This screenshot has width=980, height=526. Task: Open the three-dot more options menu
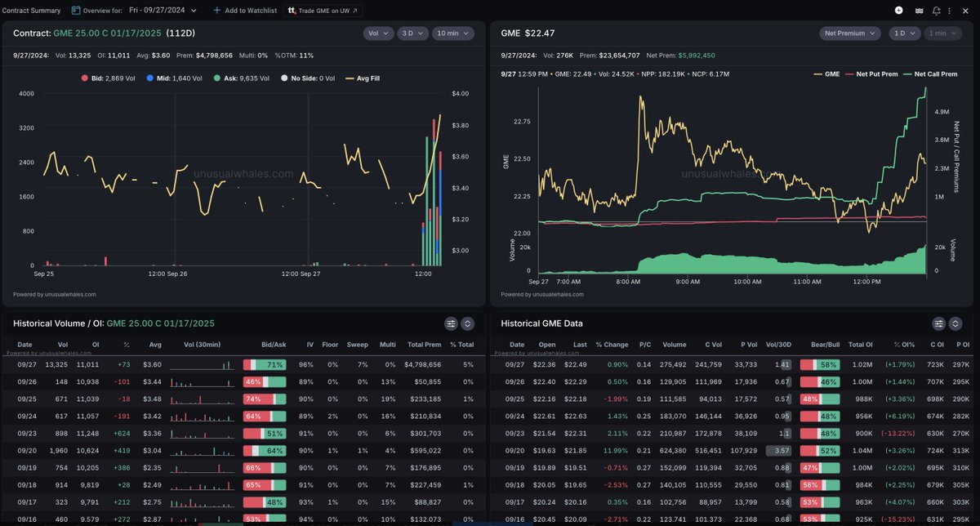tap(953, 11)
